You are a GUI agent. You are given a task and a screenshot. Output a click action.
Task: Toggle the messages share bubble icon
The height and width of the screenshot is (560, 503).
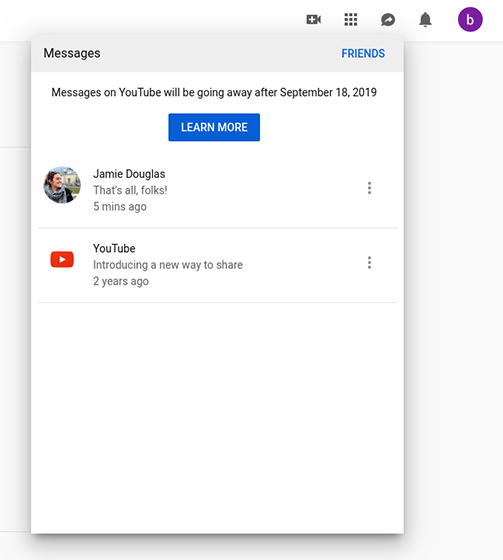coord(388,20)
